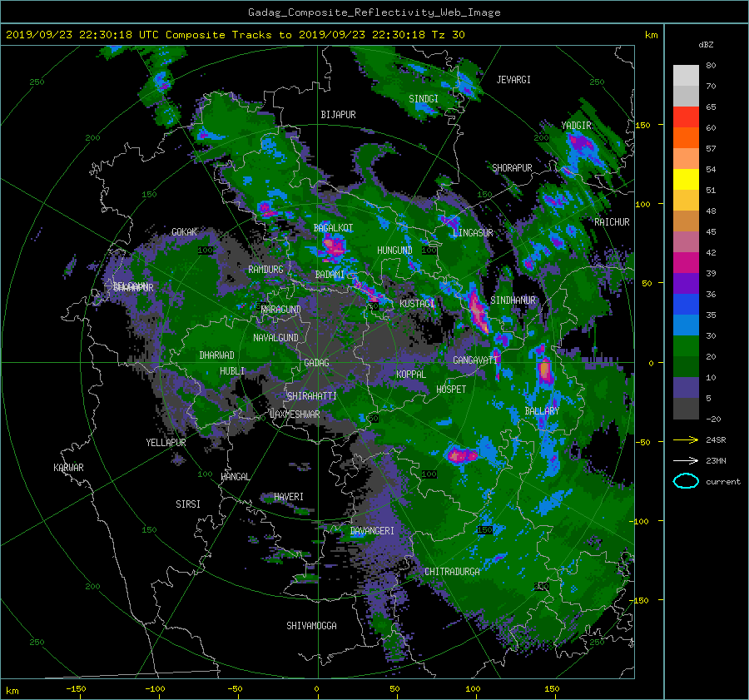Click the SHIRAHATTI city label
This screenshot has height=700, width=749.
312,395
